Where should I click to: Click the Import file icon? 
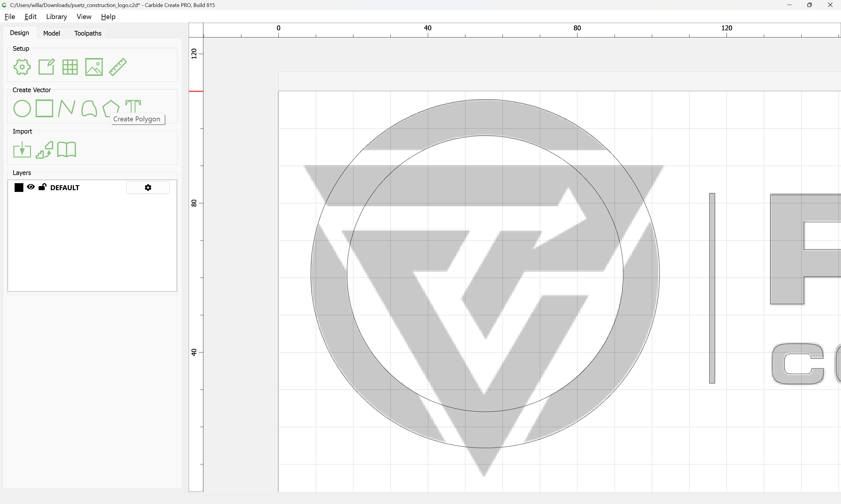pyautogui.click(x=22, y=150)
